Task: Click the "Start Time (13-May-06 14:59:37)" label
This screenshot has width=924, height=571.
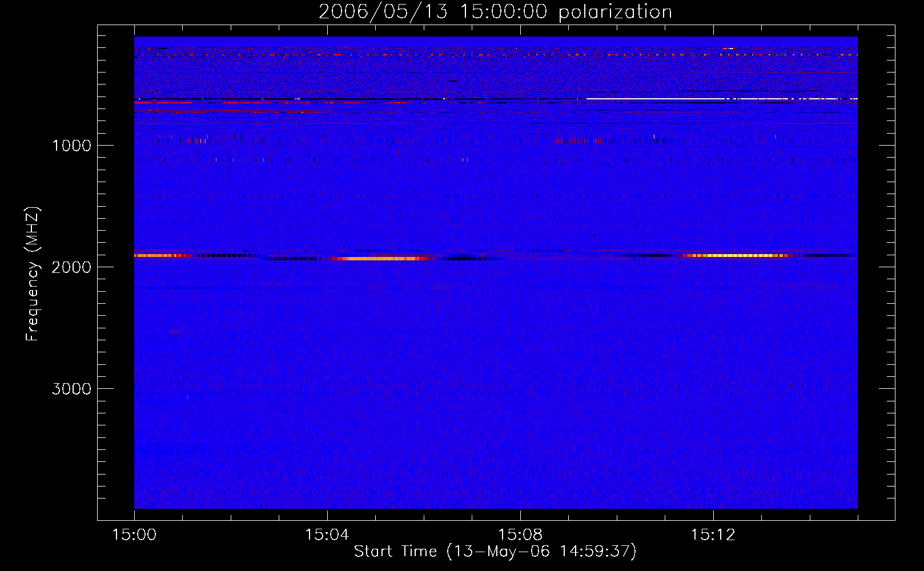Action: coord(495,552)
